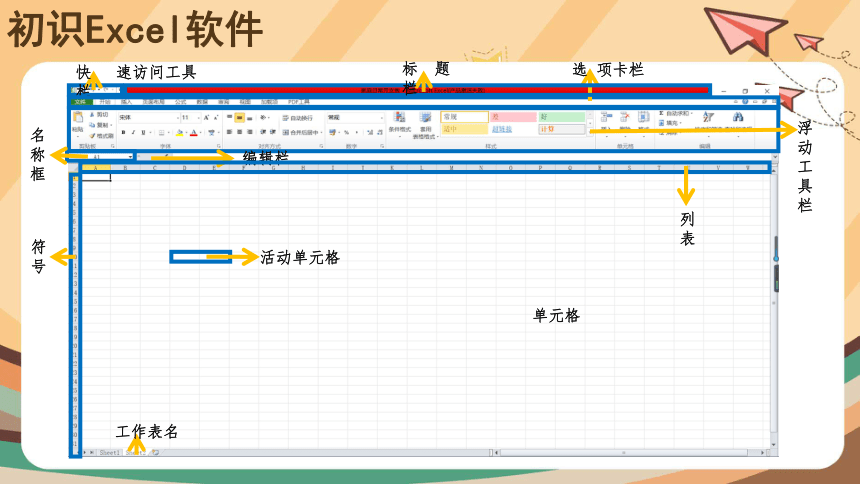Click the Accounting Number Format icon
860x484 pixels.
click(332, 132)
